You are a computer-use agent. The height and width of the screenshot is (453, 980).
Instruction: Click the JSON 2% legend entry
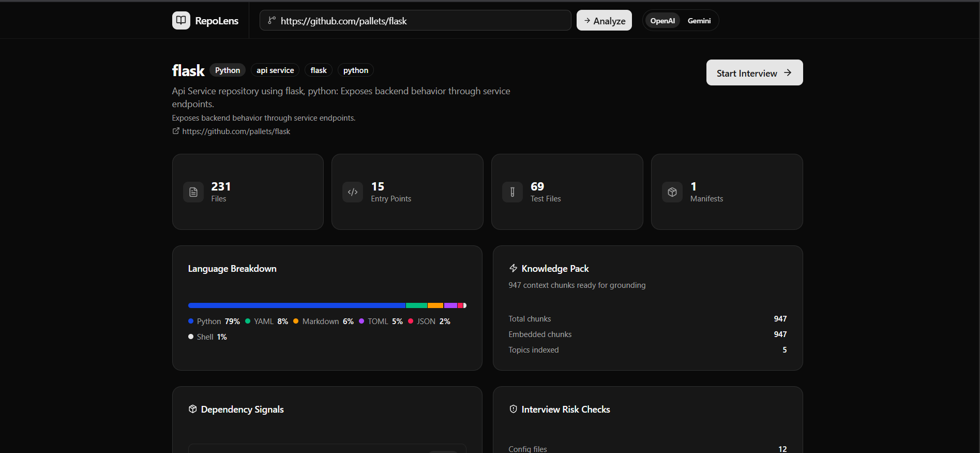(x=429, y=322)
